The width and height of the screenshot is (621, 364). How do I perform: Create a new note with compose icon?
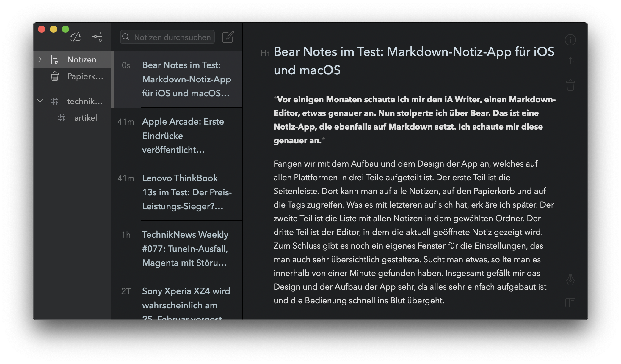tap(228, 37)
